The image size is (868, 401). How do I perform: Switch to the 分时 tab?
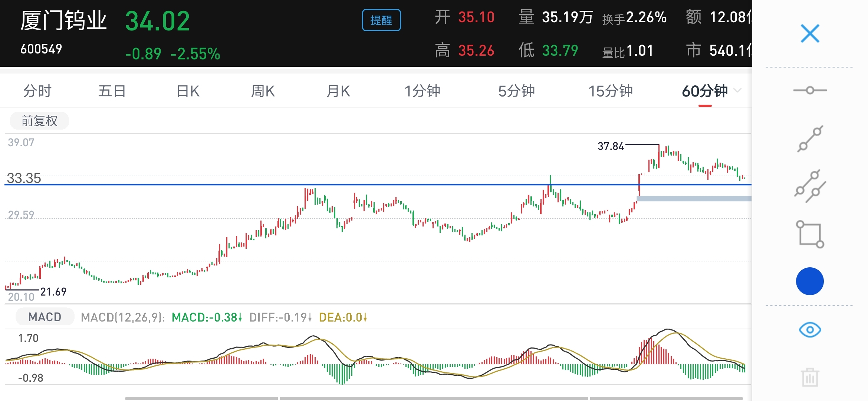click(x=37, y=91)
